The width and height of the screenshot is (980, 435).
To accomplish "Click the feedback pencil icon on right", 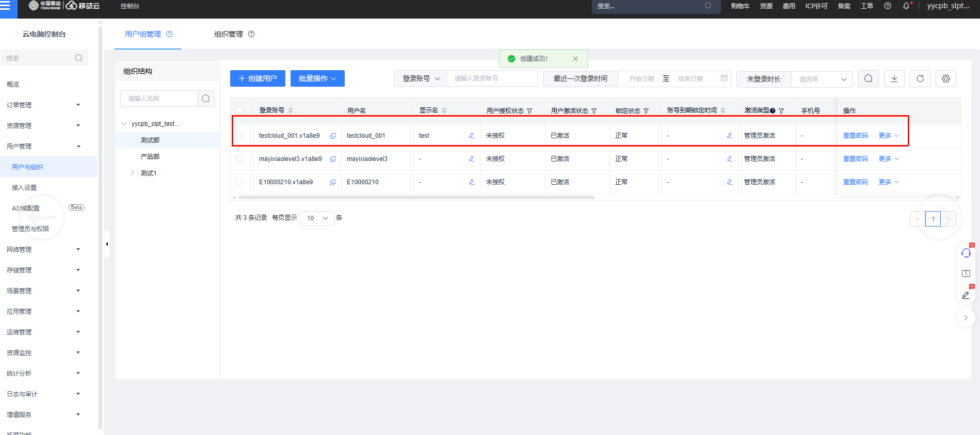I will point(966,295).
